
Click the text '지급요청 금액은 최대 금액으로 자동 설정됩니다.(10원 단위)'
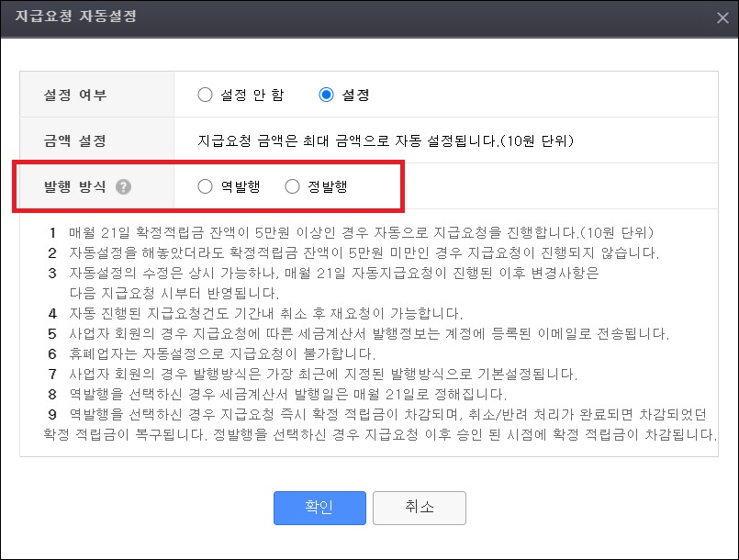pos(385,140)
